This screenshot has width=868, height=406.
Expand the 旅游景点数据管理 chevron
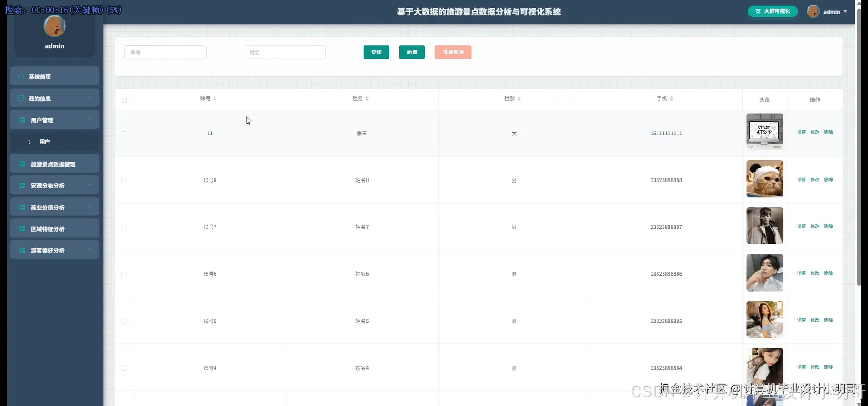point(90,163)
